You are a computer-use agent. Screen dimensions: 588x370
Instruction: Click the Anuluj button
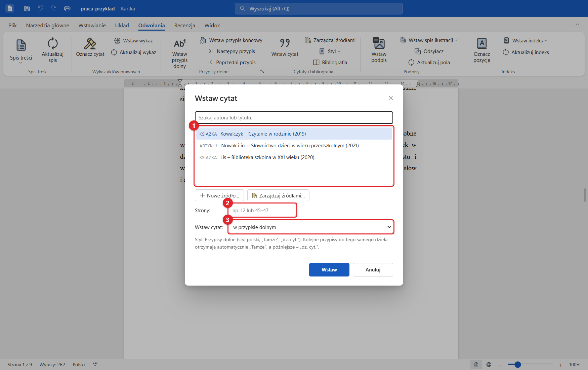(373, 270)
